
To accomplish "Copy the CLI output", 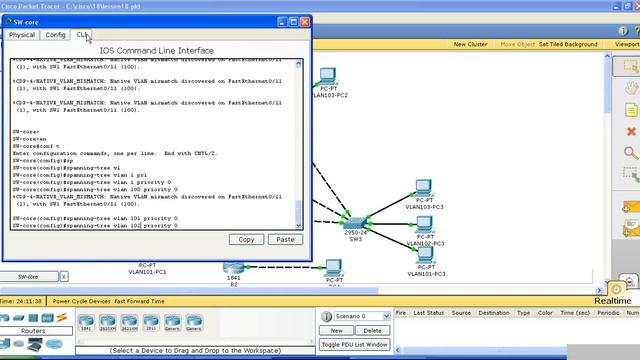I will 246,240.
